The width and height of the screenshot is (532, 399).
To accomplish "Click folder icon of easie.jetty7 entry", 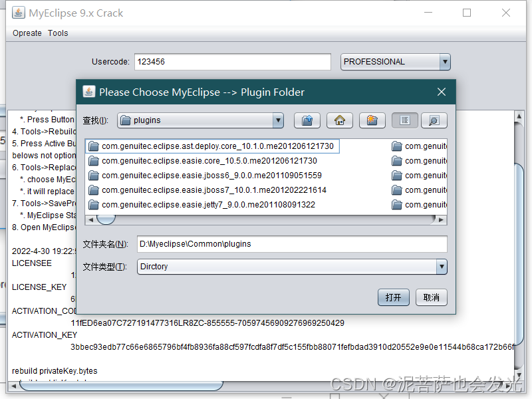I will (x=94, y=205).
